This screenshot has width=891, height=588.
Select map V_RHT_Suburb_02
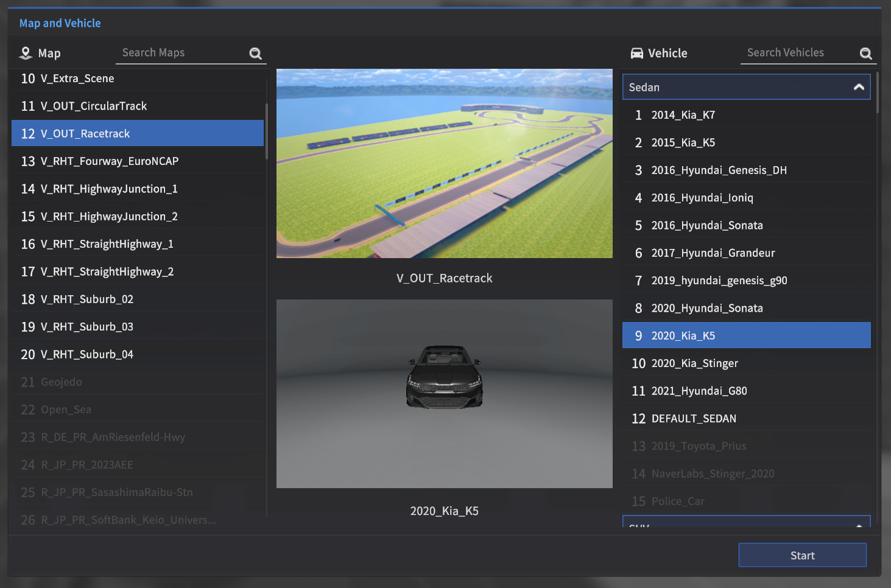pyautogui.click(x=138, y=299)
